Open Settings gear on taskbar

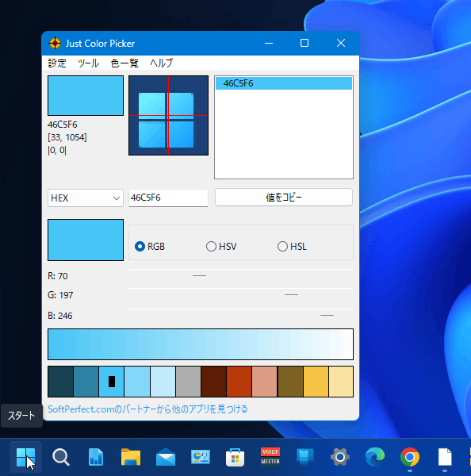tap(340, 457)
